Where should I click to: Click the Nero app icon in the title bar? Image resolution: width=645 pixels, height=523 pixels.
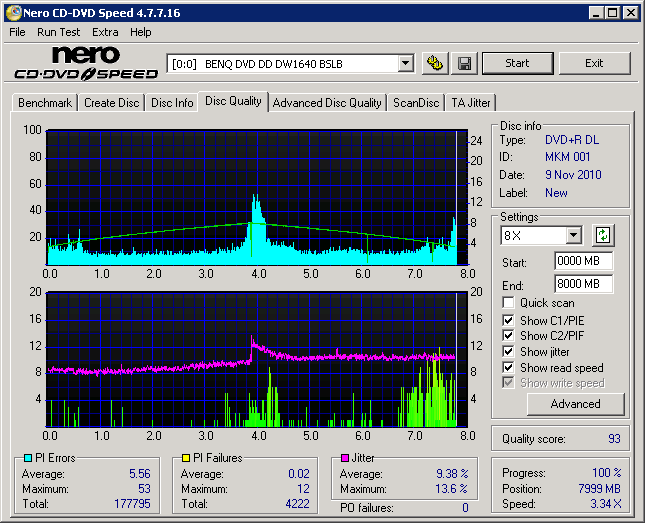click(12, 13)
